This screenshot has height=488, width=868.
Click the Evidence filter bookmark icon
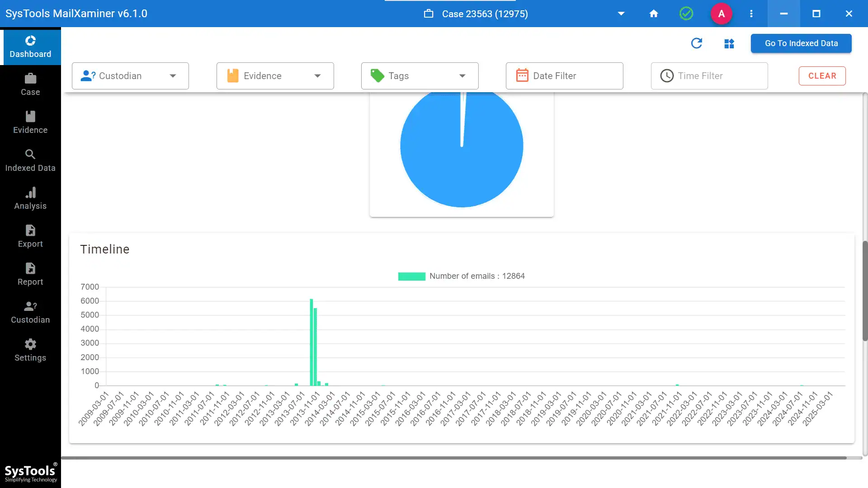point(233,75)
